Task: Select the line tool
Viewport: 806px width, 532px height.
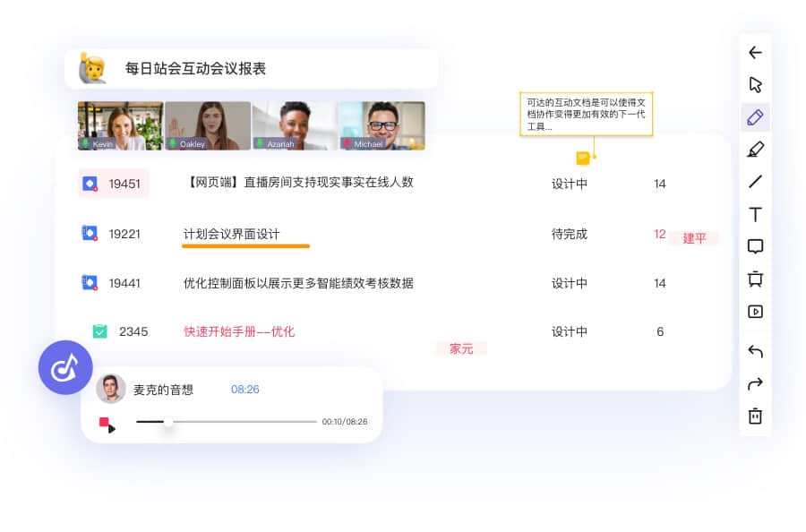Action: pyautogui.click(x=755, y=182)
